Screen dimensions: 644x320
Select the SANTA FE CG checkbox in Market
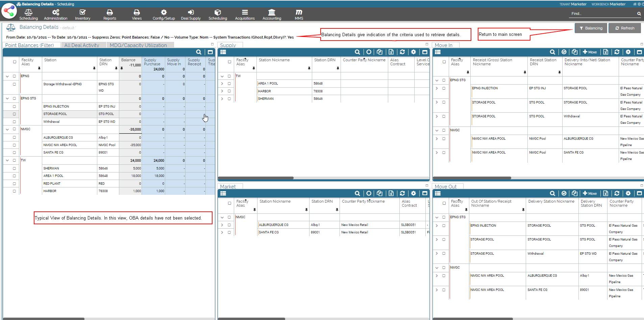[x=229, y=232]
